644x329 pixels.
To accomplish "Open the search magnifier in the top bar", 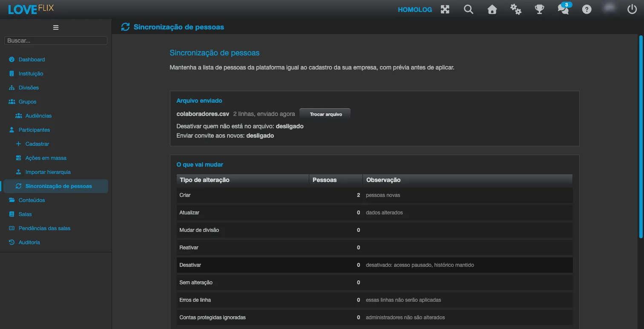I will tap(469, 9).
